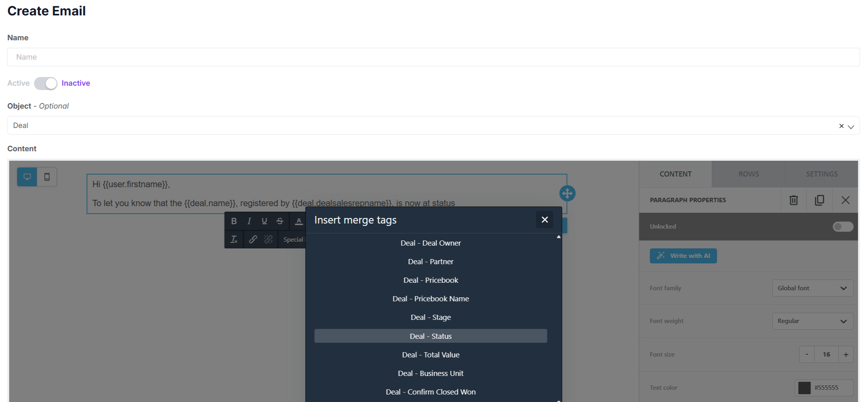Insert Deal - Confirm Closed Won merge tag
The width and height of the screenshot is (868, 402).
point(430,392)
